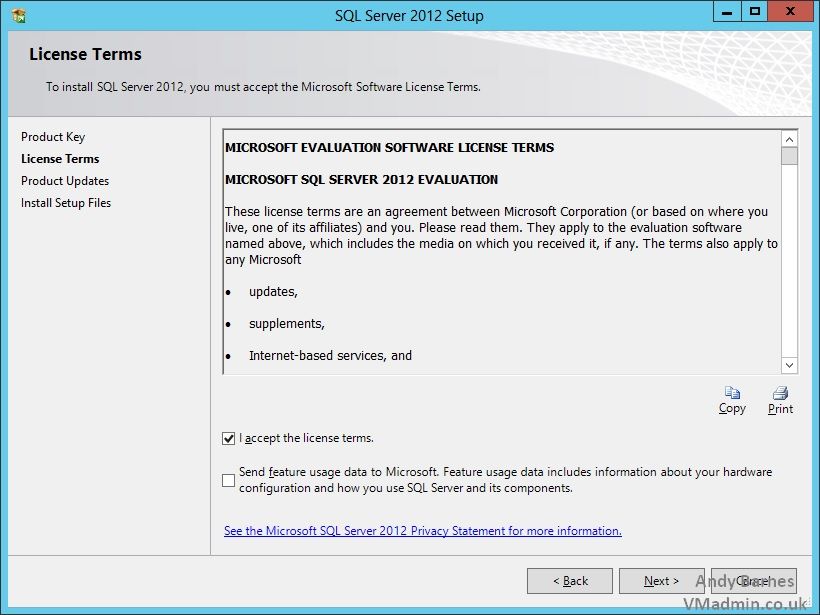Click scroll up arrow of license text

tap(790, 139)
